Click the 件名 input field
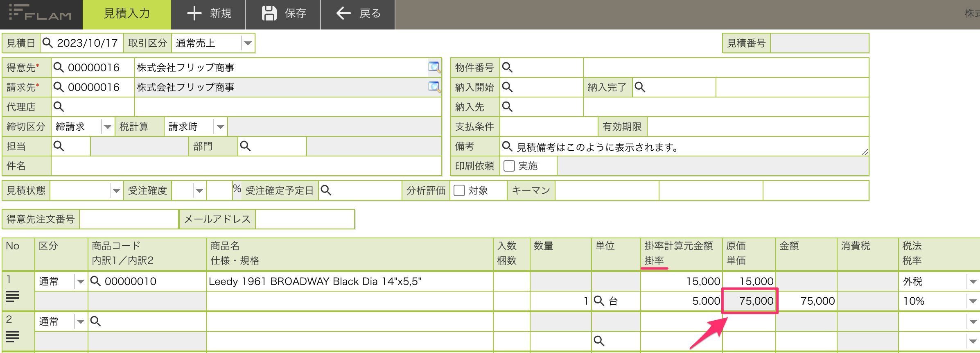This screenshot has height=353, width=980. 246,166
